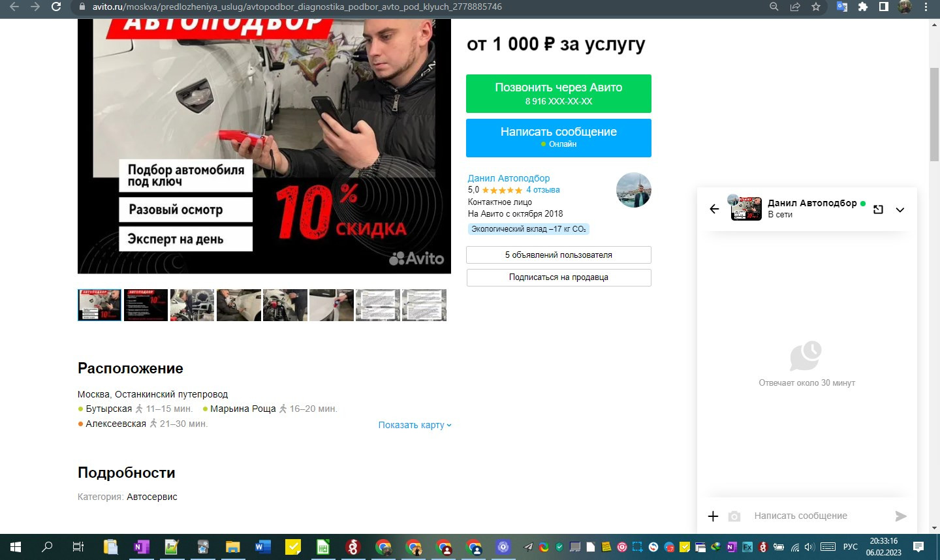Select sixth gallery thumbnail
The image size is (940, 560).
click(331, 305)
